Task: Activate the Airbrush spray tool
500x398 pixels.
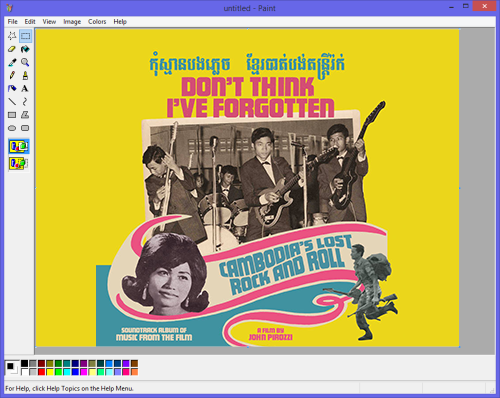Action: click(12, 89)
